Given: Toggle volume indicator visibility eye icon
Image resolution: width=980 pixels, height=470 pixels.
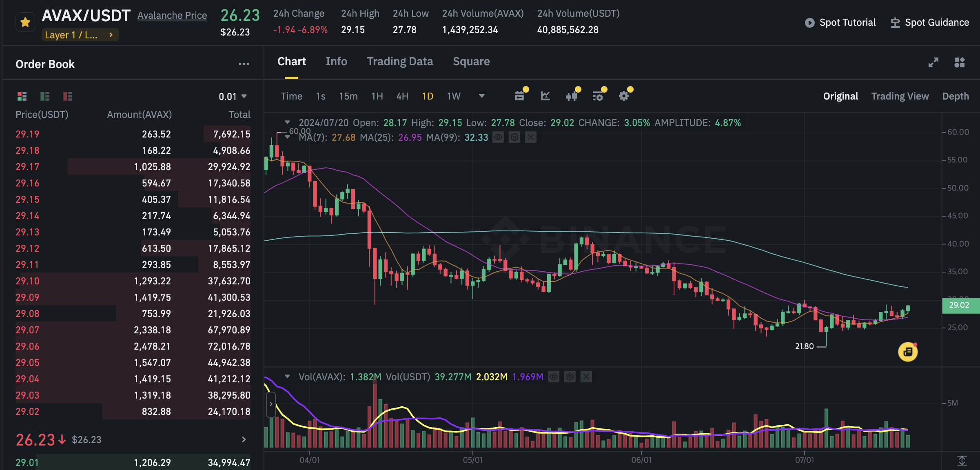Looking at the screenshot, I should 553,377.
